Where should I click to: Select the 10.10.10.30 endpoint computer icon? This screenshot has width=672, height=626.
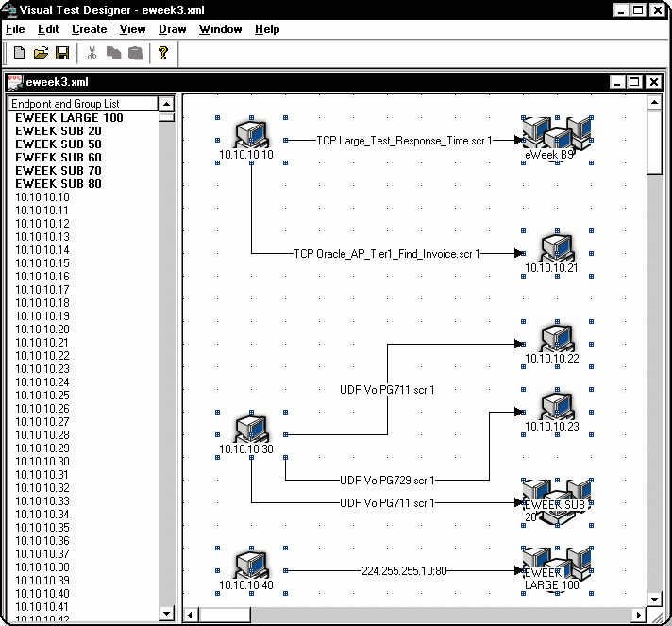coord(252,430)
